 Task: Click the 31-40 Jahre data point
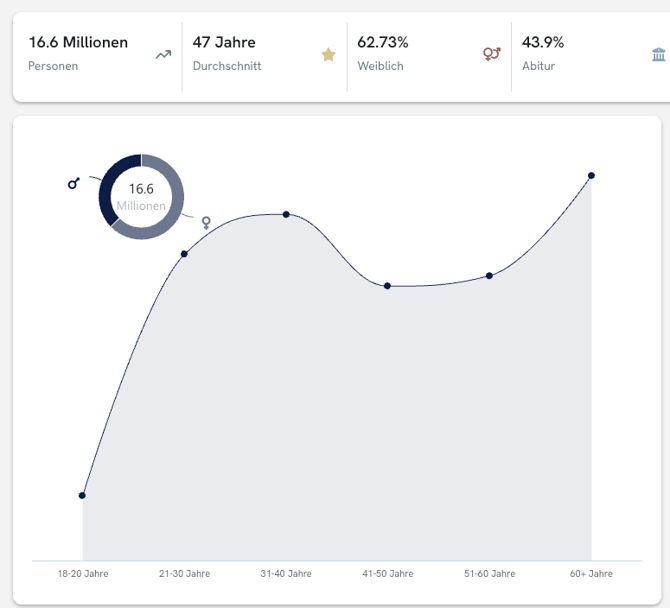click(286, 214)
